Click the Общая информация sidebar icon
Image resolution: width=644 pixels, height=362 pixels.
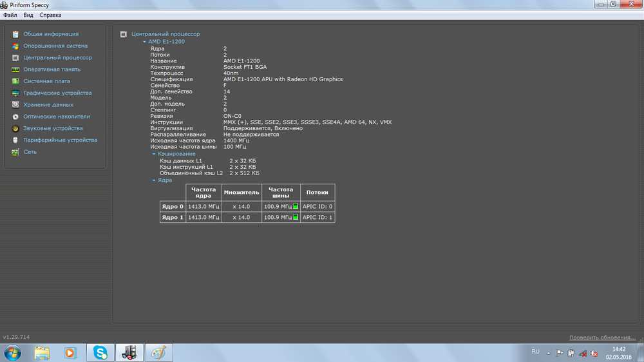(x=15, y=34)
